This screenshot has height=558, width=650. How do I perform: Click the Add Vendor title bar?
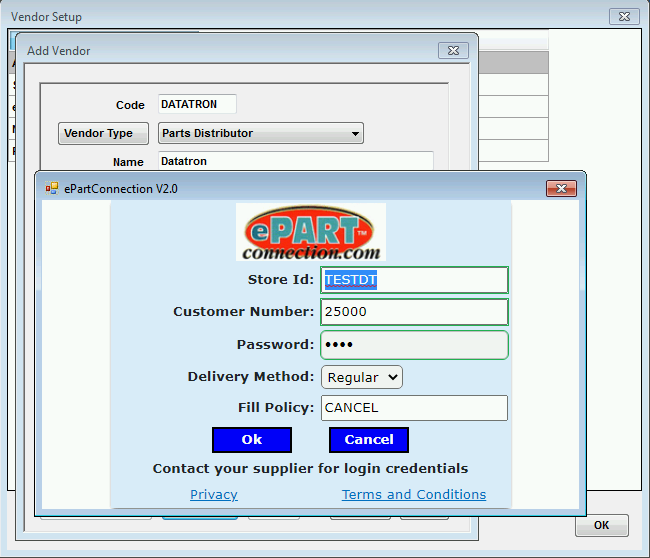[x=230, y=50]
